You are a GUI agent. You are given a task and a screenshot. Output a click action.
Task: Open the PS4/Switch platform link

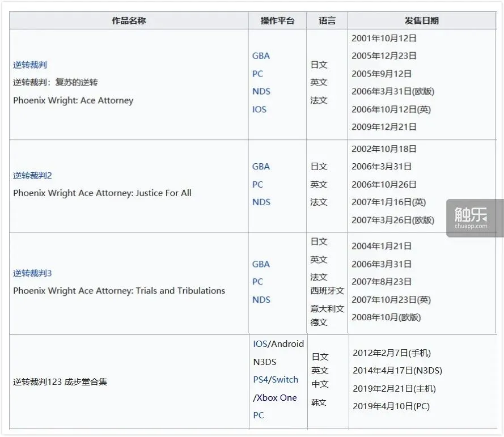point(276,380)
